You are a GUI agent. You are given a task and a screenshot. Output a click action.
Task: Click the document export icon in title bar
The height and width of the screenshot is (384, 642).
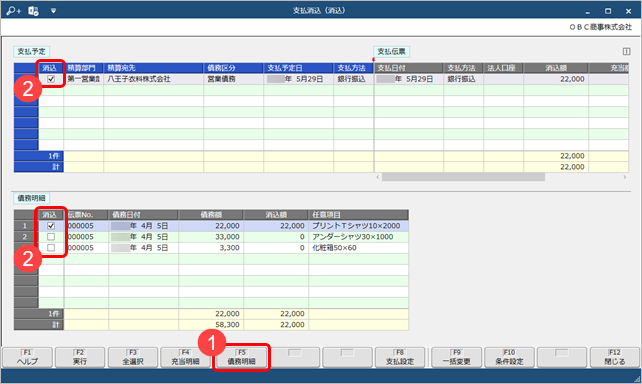pyautogui.click(x=33, y=11)
